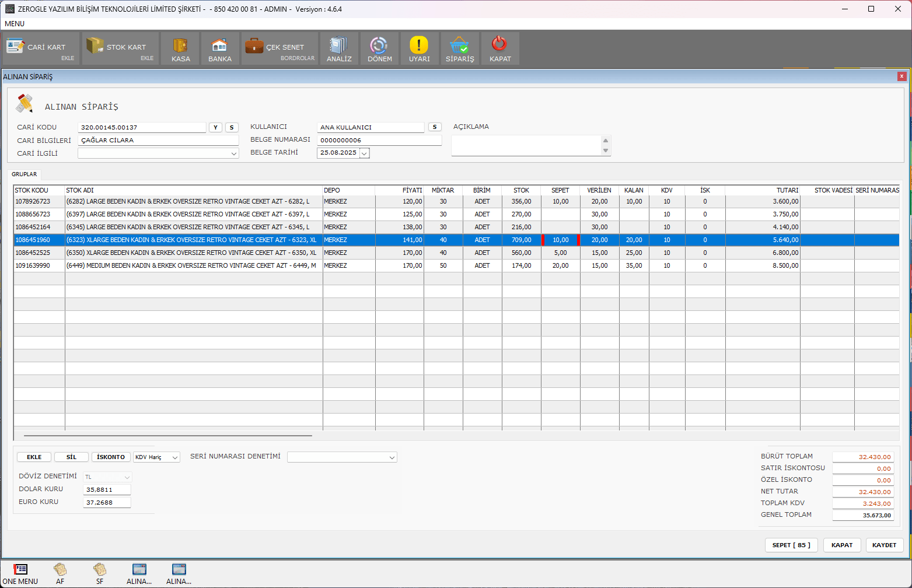Click the Açıklama scroll down arrow

coord(606,150)
